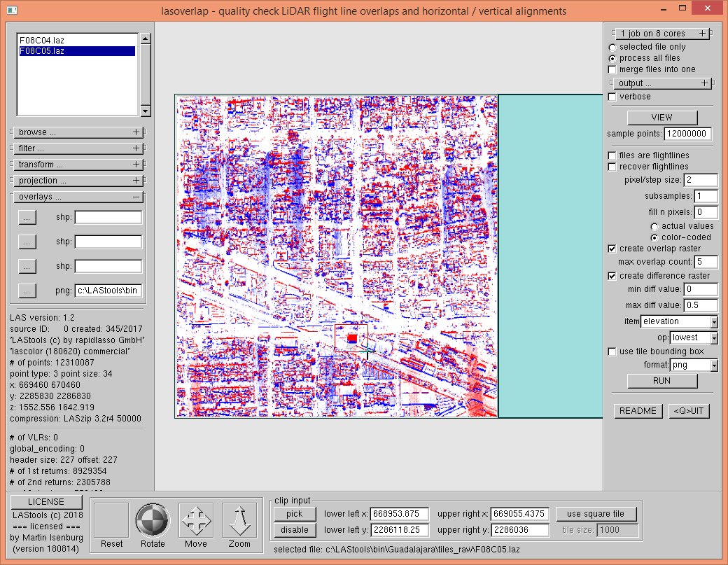Open the format png dropdown

tap(713, 365)
